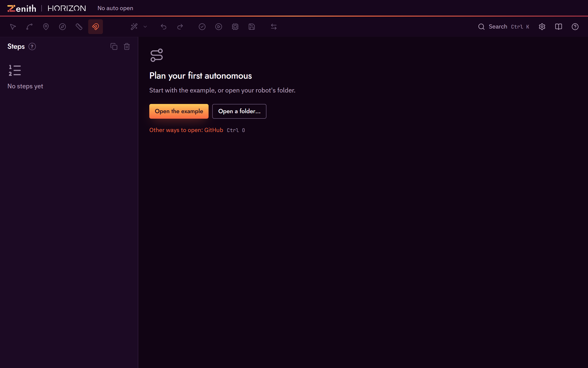The image size is (588, 368).
Task: Click the Zenith logo
Action: click(x=22, y=8)
